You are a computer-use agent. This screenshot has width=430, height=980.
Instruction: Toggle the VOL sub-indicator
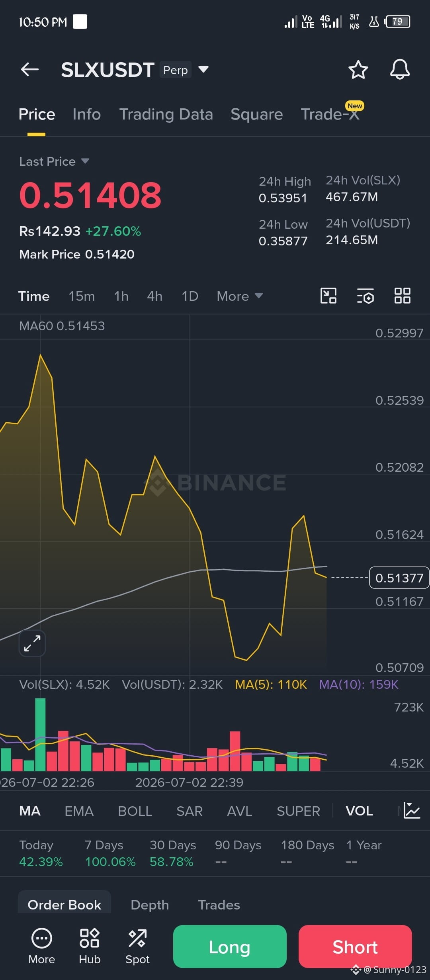359,811
